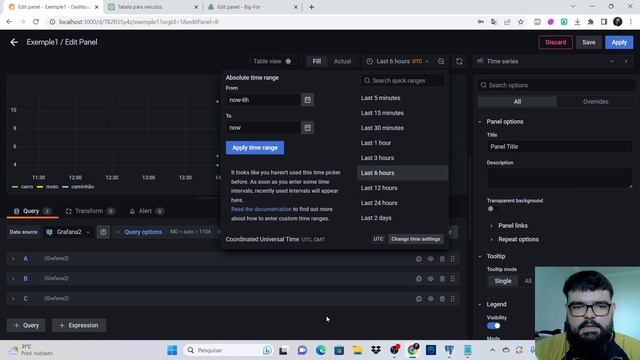Click the drag handle of query C
This screenshot has width=640, height=360.
point(453,299)
